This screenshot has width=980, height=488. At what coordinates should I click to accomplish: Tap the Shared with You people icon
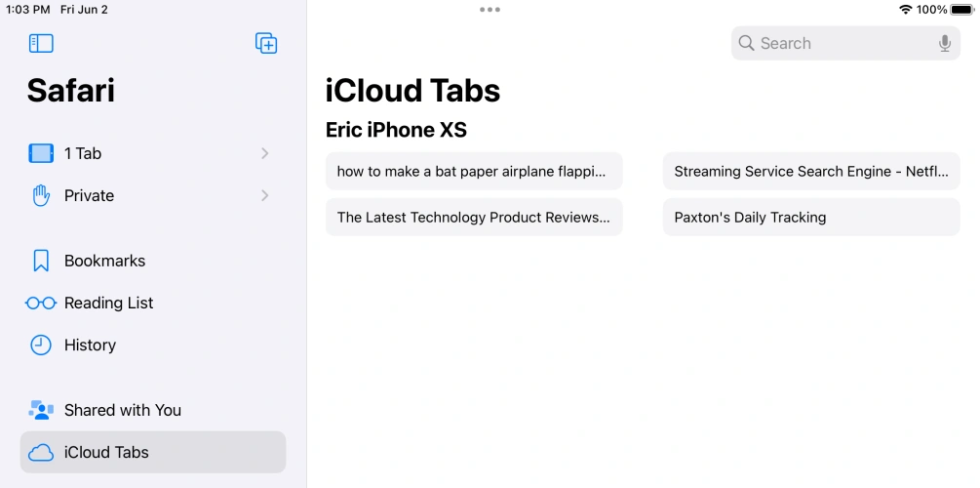41,410
